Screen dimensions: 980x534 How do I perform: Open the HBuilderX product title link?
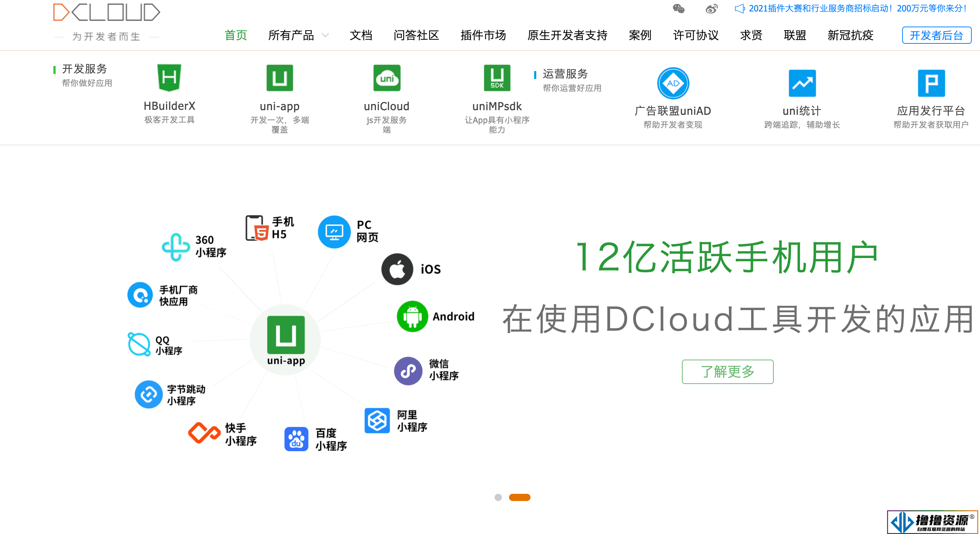point(169,106)
